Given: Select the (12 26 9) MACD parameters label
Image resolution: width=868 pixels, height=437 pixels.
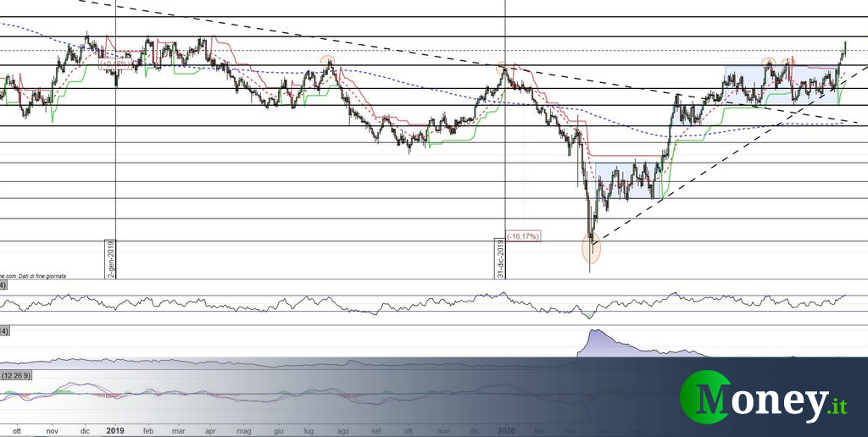Looking at the screenshot, I should pyautogui.click(x=17, y=375).
